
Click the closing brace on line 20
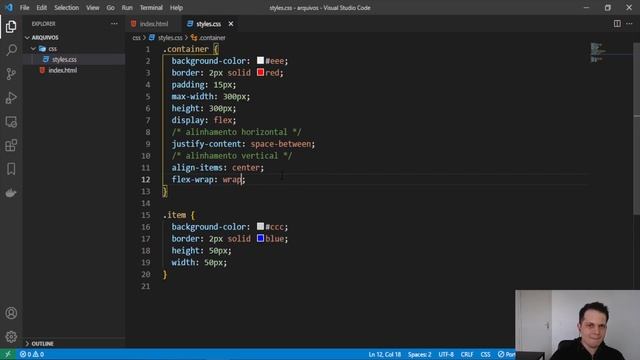(x=164, y=274)
